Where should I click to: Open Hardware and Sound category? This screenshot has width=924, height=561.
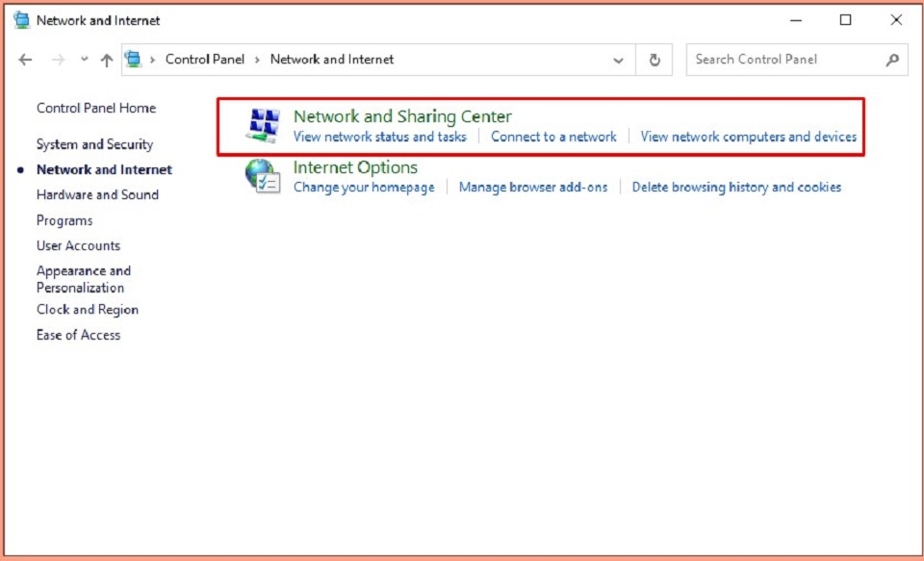click(97, 195)
